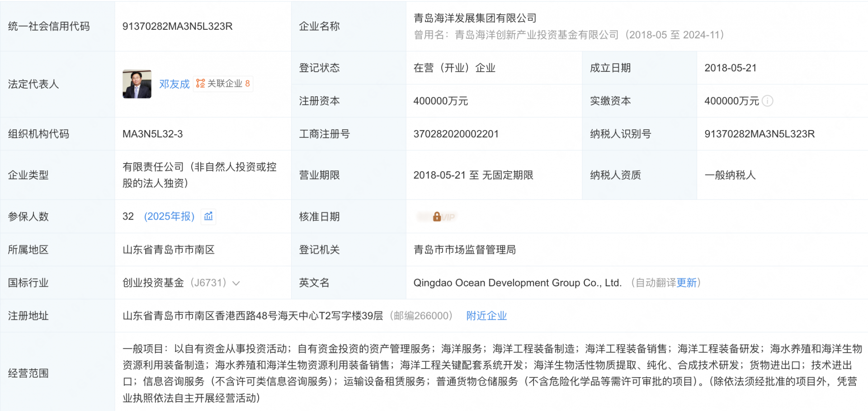Click the 纳税人资质 label cell

(639, 175)
